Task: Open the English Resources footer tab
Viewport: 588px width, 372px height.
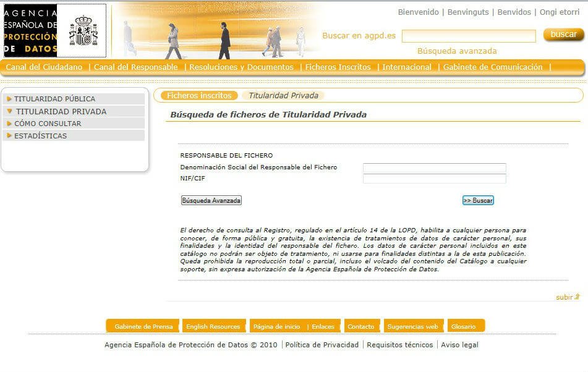Action: click(x=213, y=326)
